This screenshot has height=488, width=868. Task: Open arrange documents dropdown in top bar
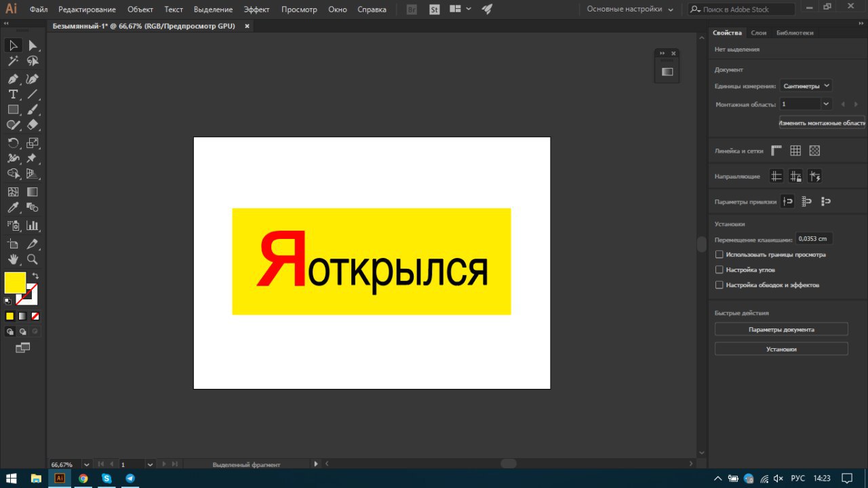460,10
